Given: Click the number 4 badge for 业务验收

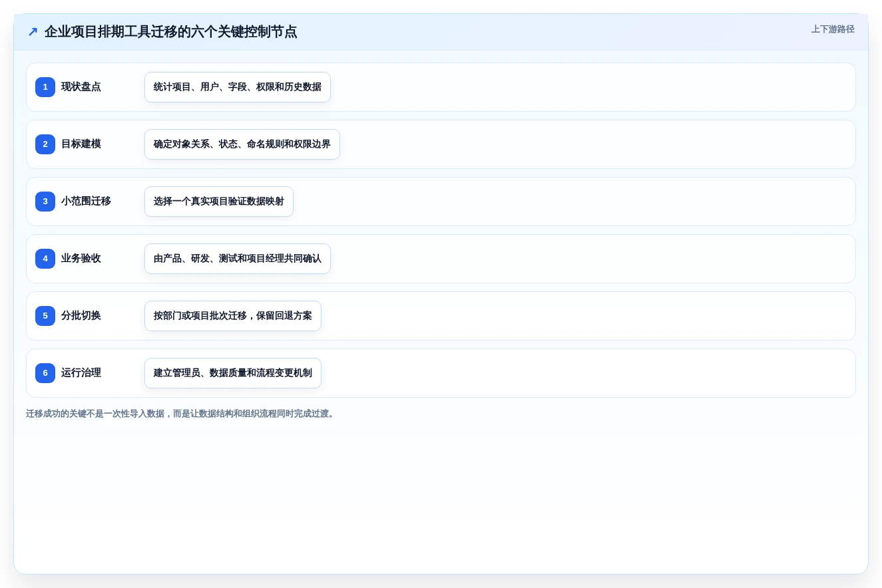Looking at the screenshot, I should (x=45, y=259).
